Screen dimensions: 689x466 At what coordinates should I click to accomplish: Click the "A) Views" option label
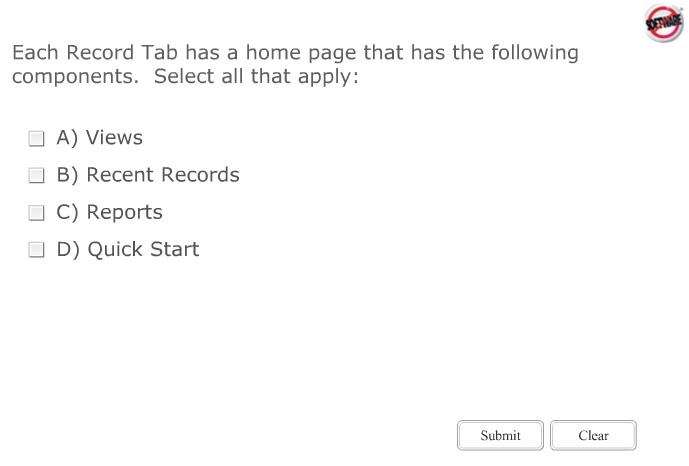point(99,138)
